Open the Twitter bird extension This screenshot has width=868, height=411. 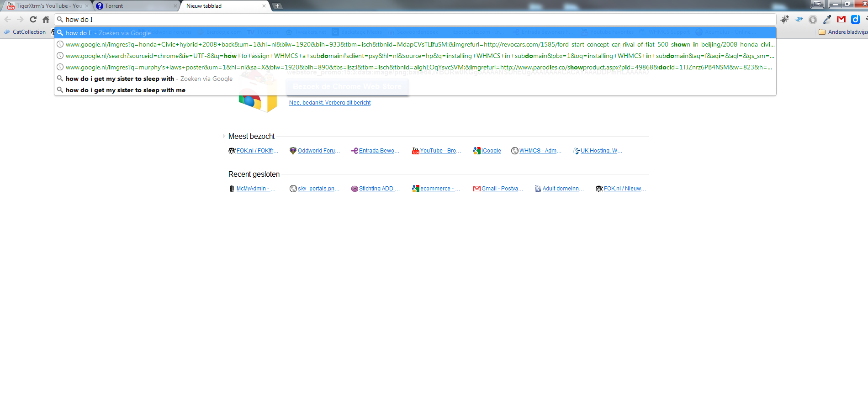pos(799,19)
